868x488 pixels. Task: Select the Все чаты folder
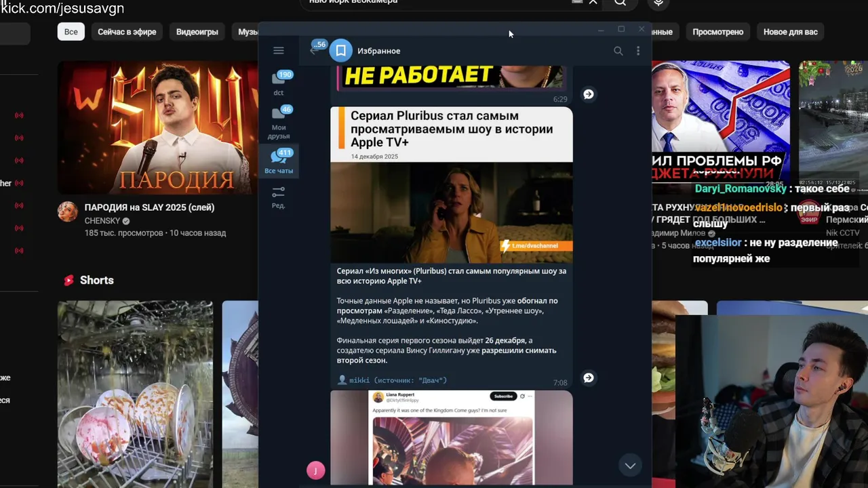[x=279, y=161]
